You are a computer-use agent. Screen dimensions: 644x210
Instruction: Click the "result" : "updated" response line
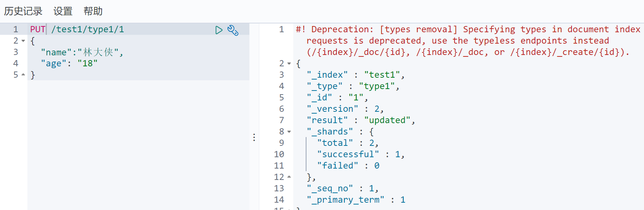[361, 120]
